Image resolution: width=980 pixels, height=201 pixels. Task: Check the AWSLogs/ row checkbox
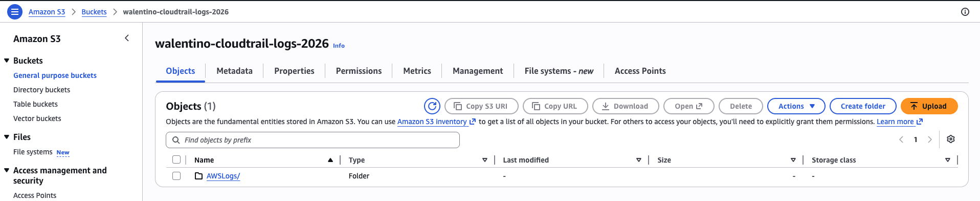coord(176,176)
